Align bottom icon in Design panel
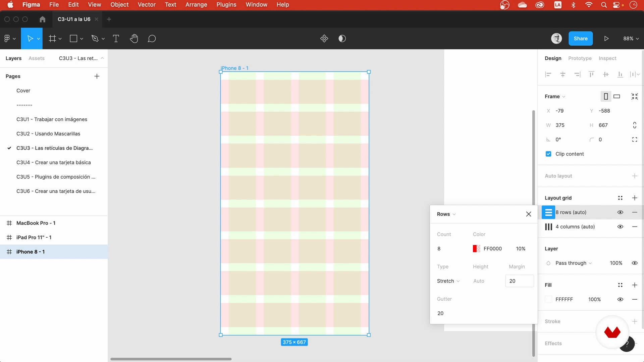 620,74
